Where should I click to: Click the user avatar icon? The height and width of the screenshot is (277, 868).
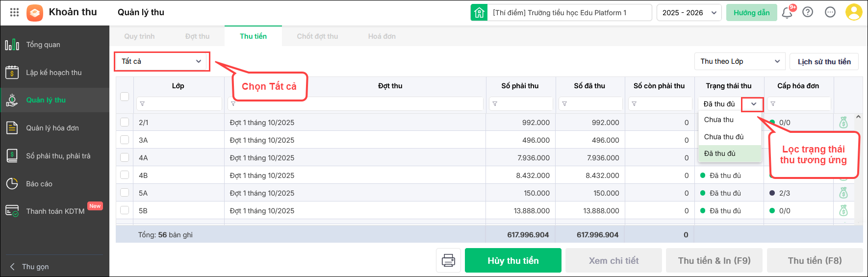pos(854,12)
